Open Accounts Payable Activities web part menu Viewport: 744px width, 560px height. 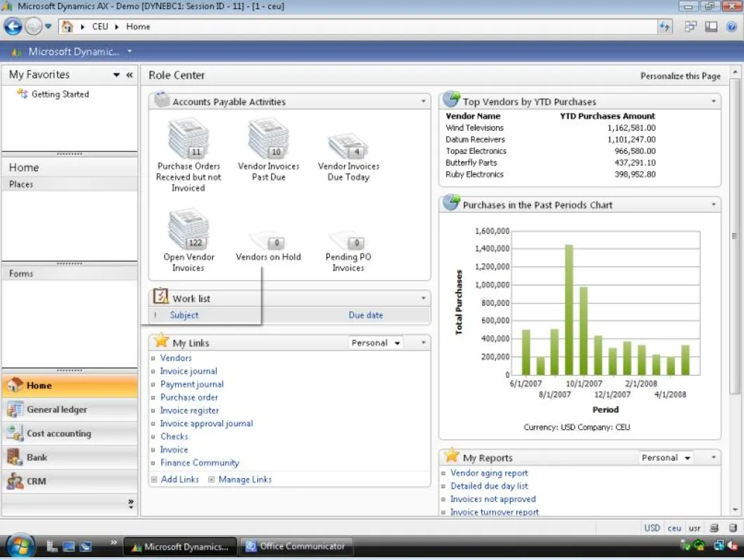423,101
